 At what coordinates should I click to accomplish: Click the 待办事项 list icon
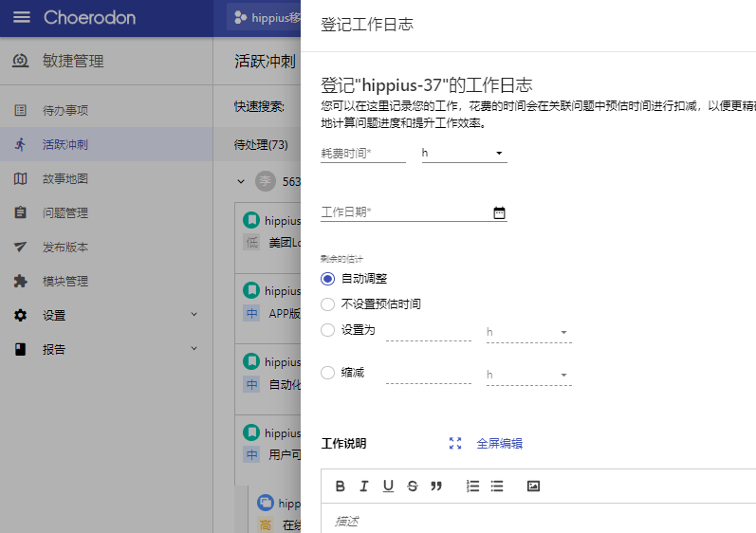20,110
